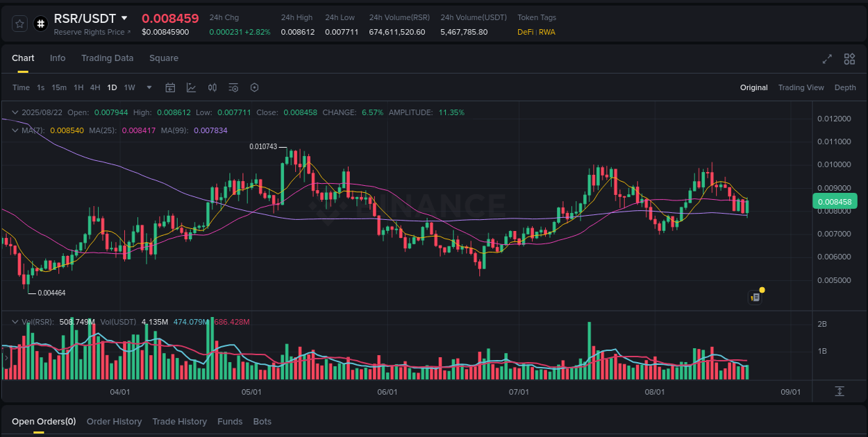
Task: Open the extra timeframe dropdown arrow
Action: tap(149, 87)
